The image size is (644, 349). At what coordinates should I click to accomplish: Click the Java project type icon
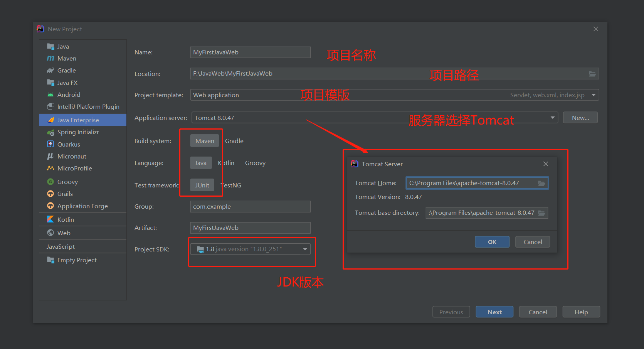click(50, 47)
